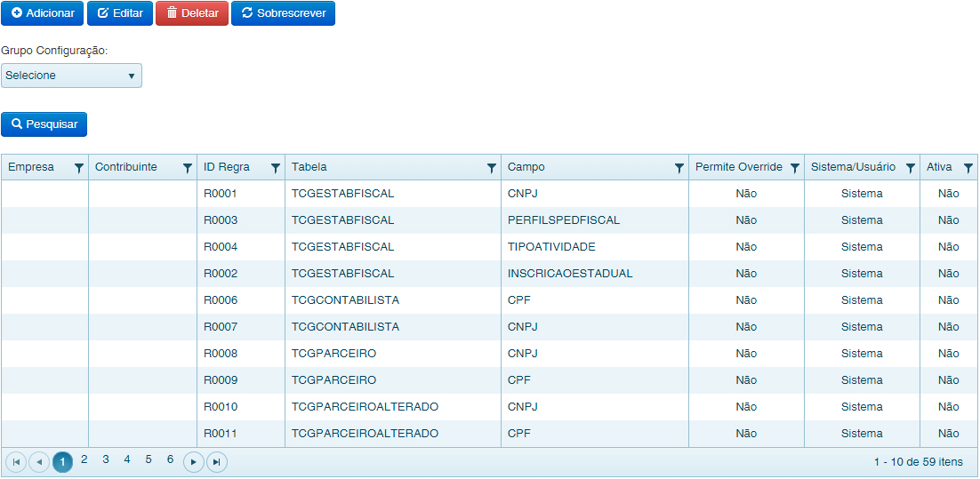Select the R0001 rule cell
980x479 pixels.
tap(241, 195)
